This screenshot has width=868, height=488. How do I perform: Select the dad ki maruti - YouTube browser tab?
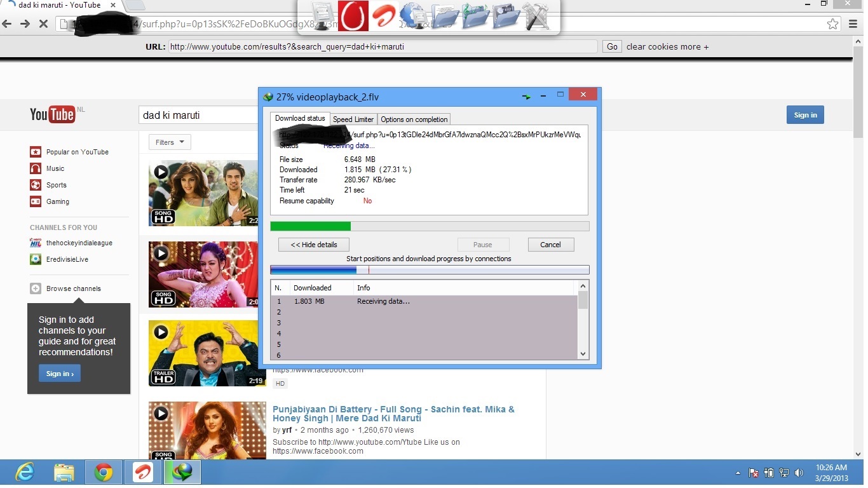[60, 6]
